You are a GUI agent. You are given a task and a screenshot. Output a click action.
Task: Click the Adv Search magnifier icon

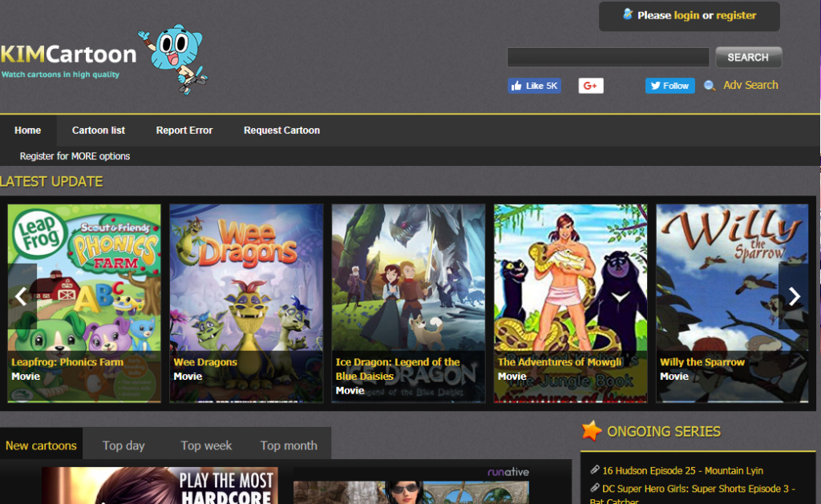707,85
